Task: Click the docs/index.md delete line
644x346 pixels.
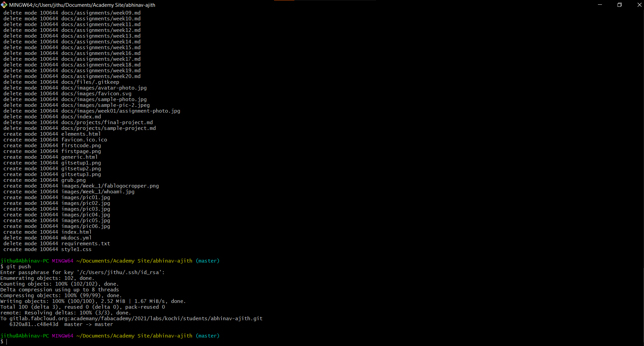Action: 52,117
